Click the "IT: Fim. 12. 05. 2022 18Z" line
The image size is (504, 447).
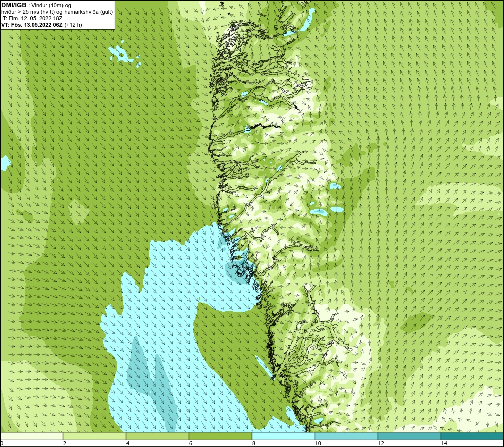[31, 18]
